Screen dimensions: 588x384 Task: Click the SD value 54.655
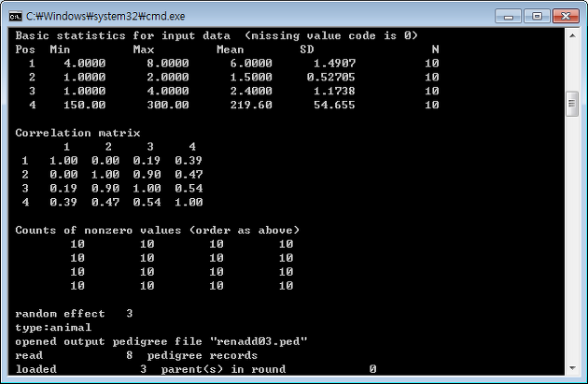[334, 105]
